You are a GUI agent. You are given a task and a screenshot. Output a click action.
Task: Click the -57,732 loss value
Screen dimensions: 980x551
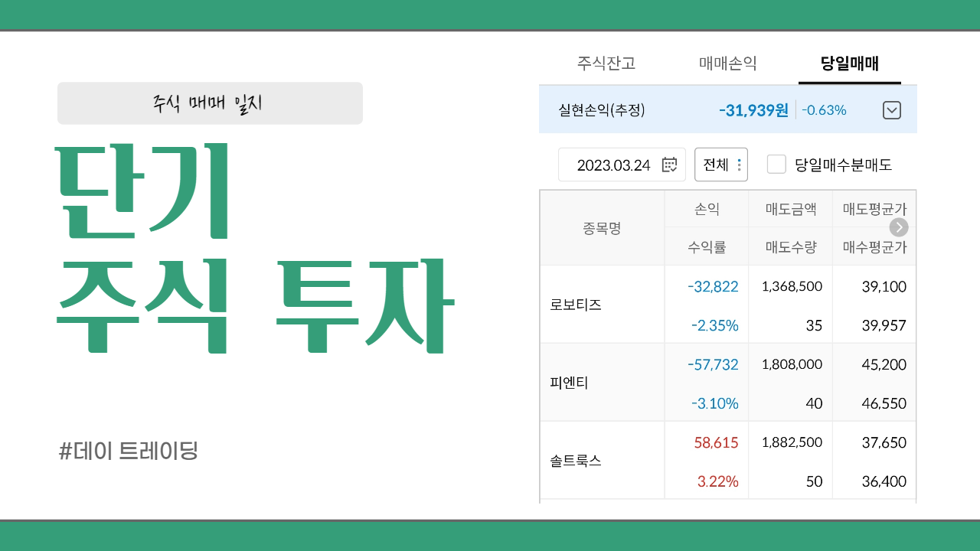[x=713, y=365]
